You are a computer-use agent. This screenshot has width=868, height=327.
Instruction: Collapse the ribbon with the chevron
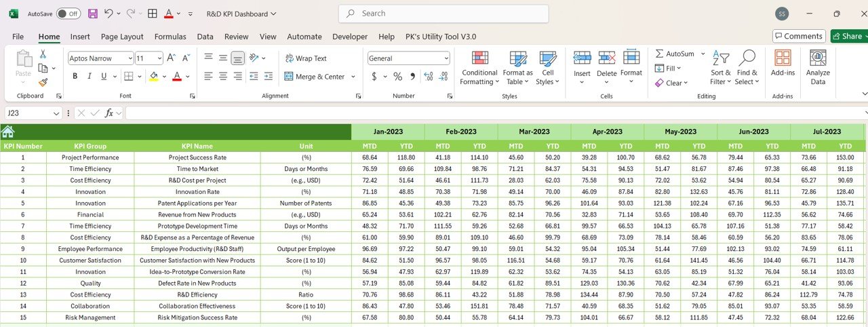[x=864, y=94]
